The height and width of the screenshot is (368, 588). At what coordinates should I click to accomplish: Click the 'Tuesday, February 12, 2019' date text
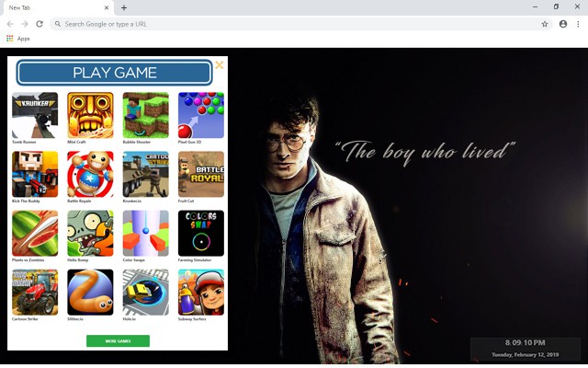point(525,354)
